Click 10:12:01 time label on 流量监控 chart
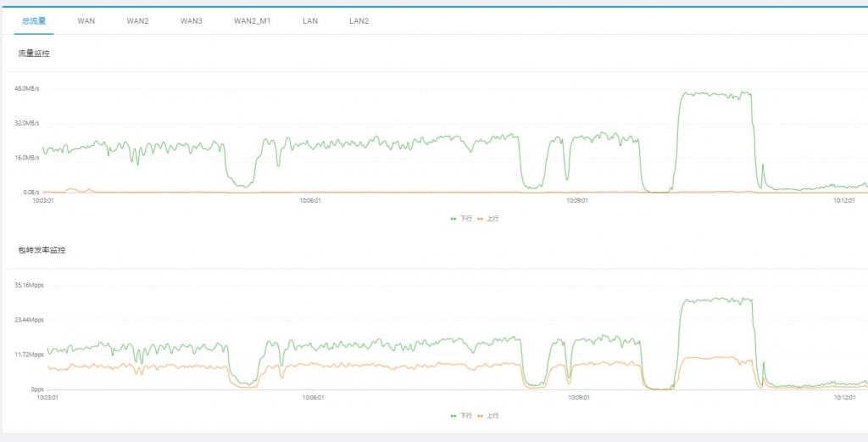Viewport: 868px width, 442px height. click(843, 201)
